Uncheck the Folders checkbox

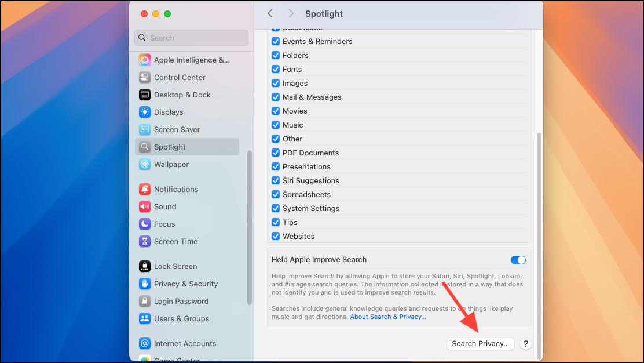[276, 56]
